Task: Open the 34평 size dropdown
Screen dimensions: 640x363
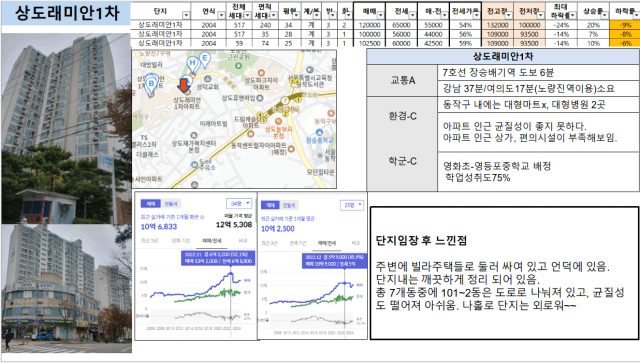Action: [x=239, y=203]
